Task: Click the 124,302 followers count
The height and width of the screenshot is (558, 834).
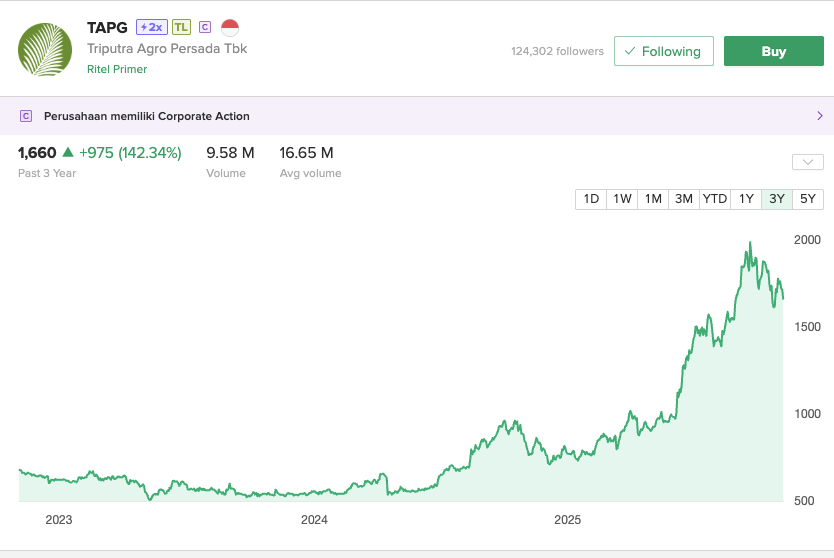Action: point(557,51)
